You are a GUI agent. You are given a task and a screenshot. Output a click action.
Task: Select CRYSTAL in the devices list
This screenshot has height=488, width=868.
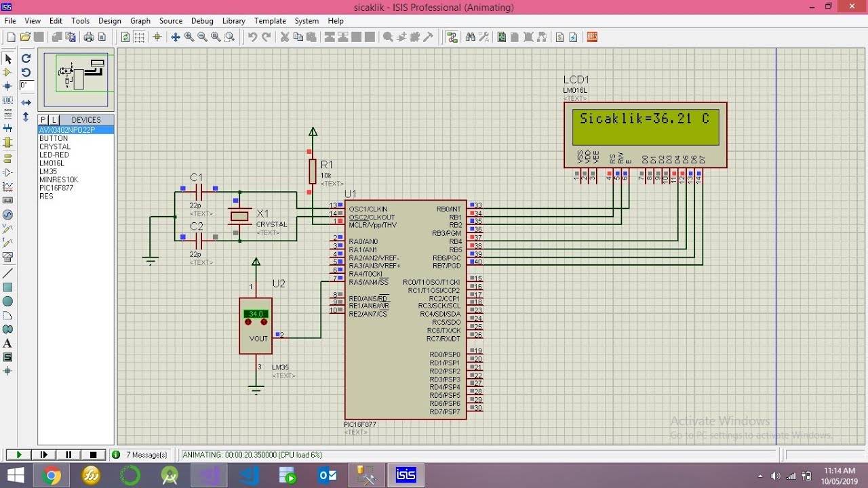55,146
